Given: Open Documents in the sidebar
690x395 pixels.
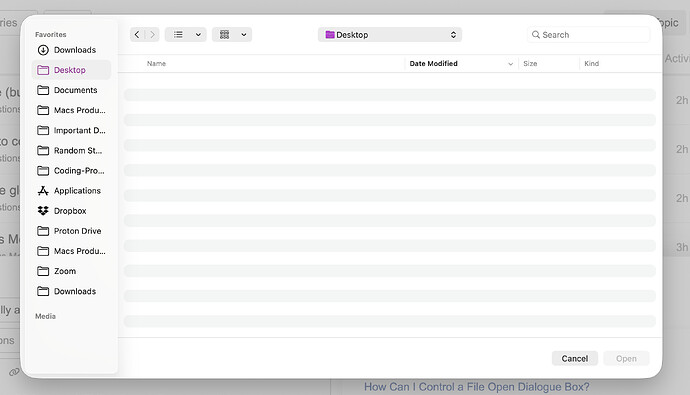Looking at the screenshot, I should click(71, 90).
